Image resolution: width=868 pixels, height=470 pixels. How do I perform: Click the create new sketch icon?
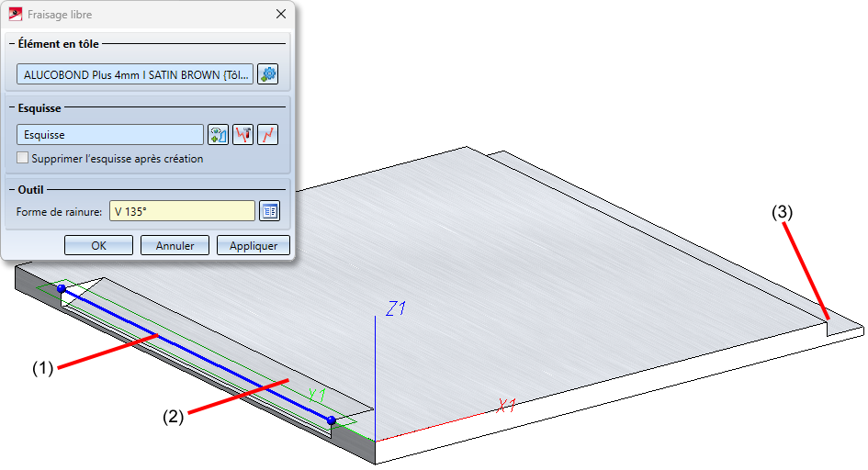coord(218,134)
